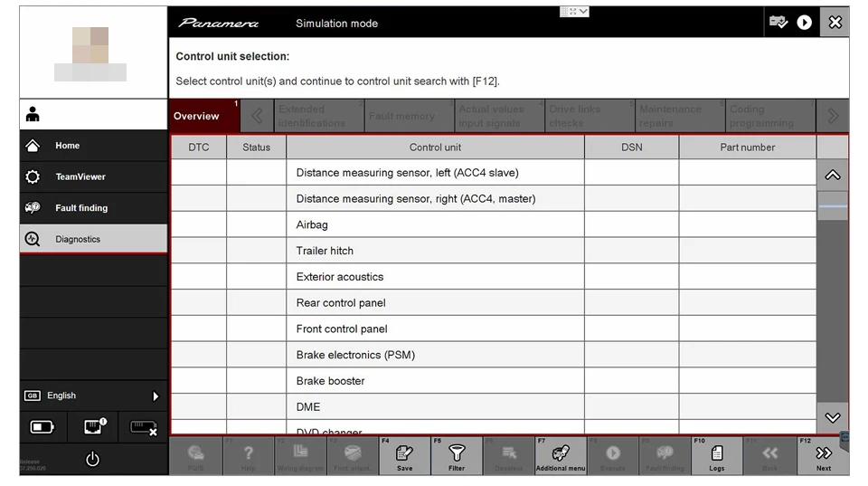The height and width of the screenshot is (486, 868).
Task: Select the Brake booster row
Action: pyautogui.click(x=494, y=381)
